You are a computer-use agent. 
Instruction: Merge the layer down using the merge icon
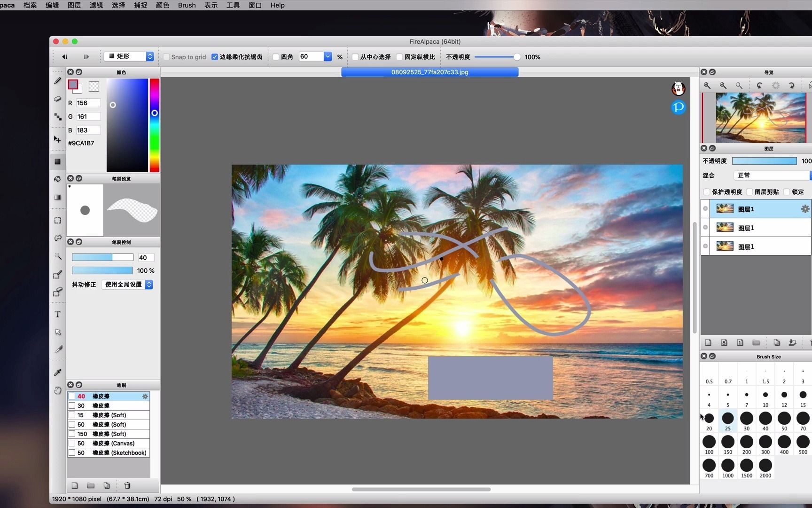792,342
